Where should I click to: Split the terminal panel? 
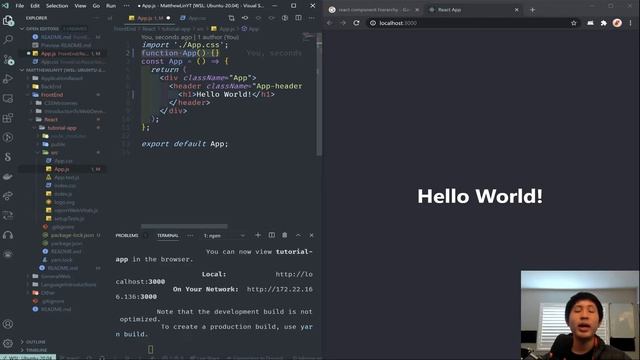coord(271,235)
